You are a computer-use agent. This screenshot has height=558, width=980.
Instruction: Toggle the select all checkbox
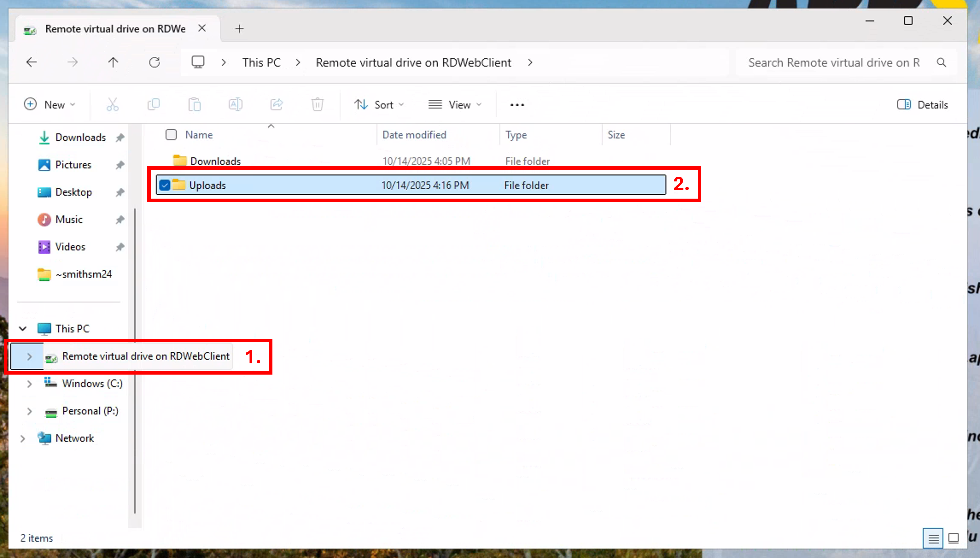[171, 134]
